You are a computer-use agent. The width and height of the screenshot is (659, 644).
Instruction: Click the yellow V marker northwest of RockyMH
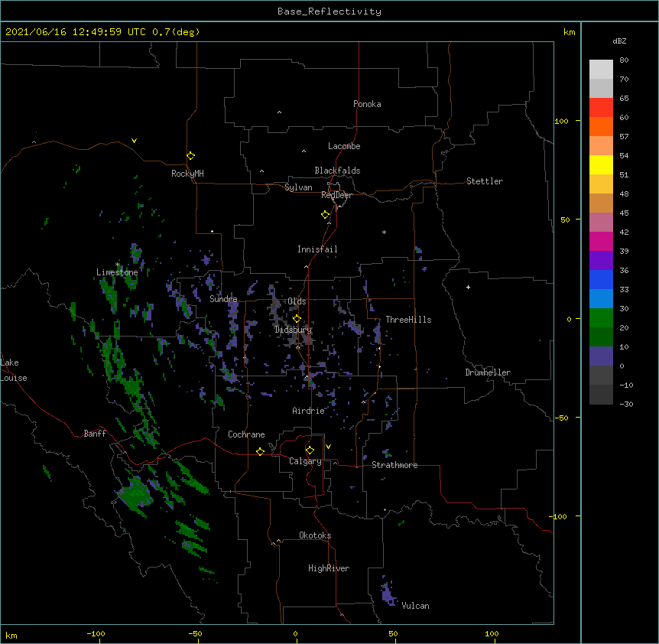[134, 141]
